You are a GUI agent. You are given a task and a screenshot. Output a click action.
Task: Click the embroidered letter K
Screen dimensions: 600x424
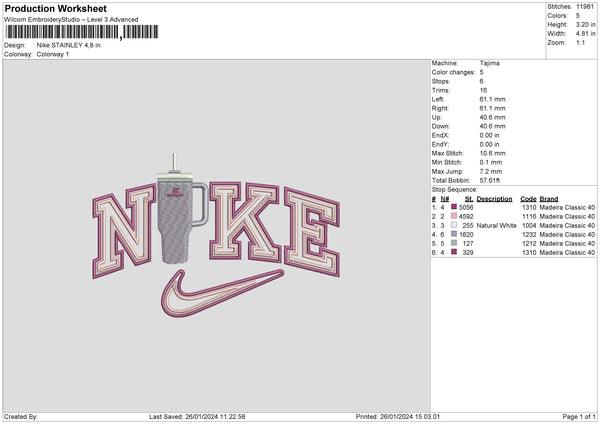click(x=245, y=222)
